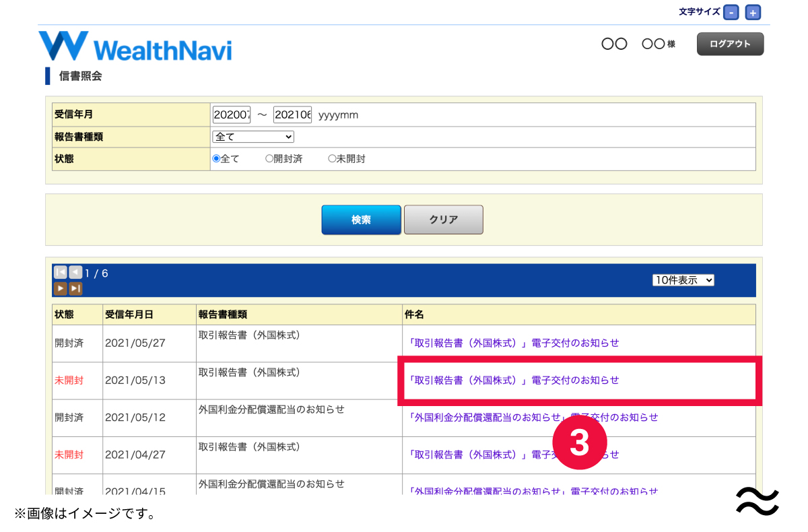
Task: Open the 10件表示 page size dropdown
Action: point(683,280)
